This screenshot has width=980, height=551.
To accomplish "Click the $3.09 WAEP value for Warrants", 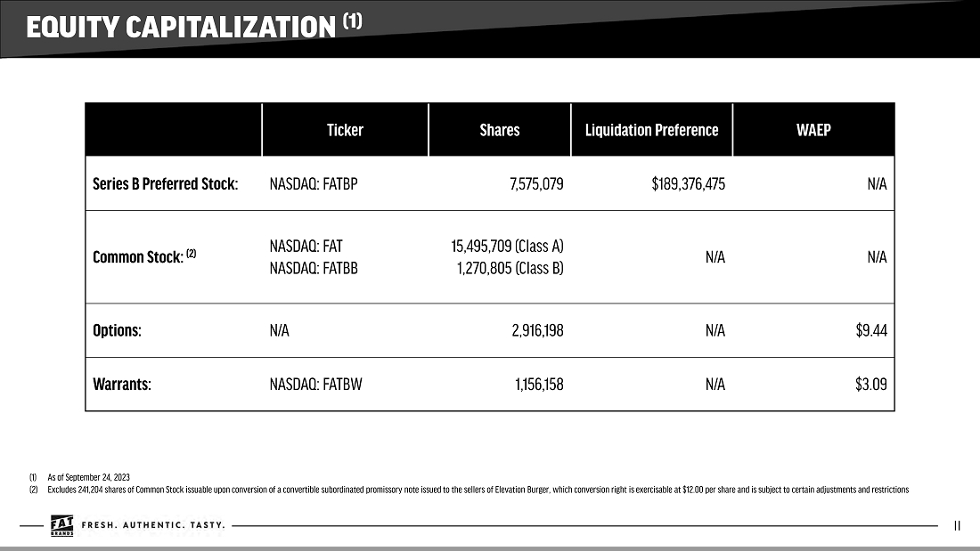I will 870,385.
